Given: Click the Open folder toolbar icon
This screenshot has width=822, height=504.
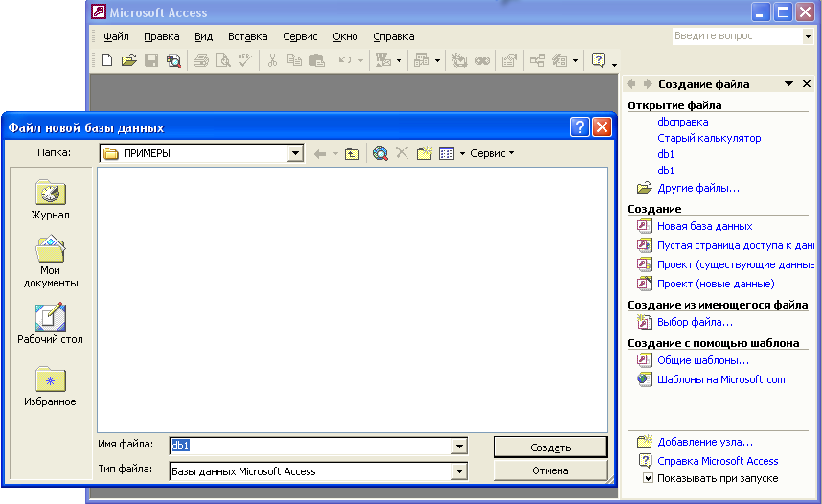Looking at the screenshot, I should pyautogui.click(x=129, y=60).
